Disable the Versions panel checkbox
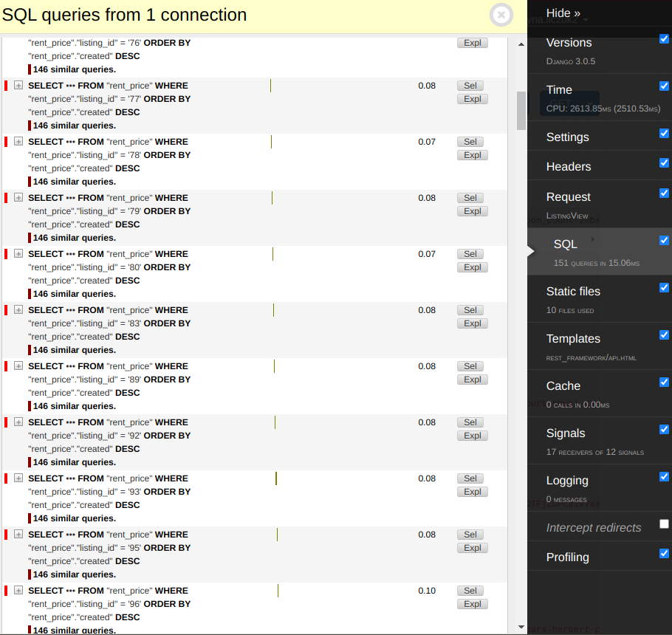 click(x=664, y=39)
